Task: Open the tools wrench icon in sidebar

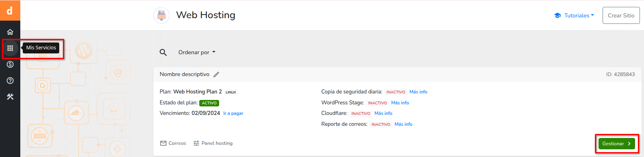Action: point(10,97)
